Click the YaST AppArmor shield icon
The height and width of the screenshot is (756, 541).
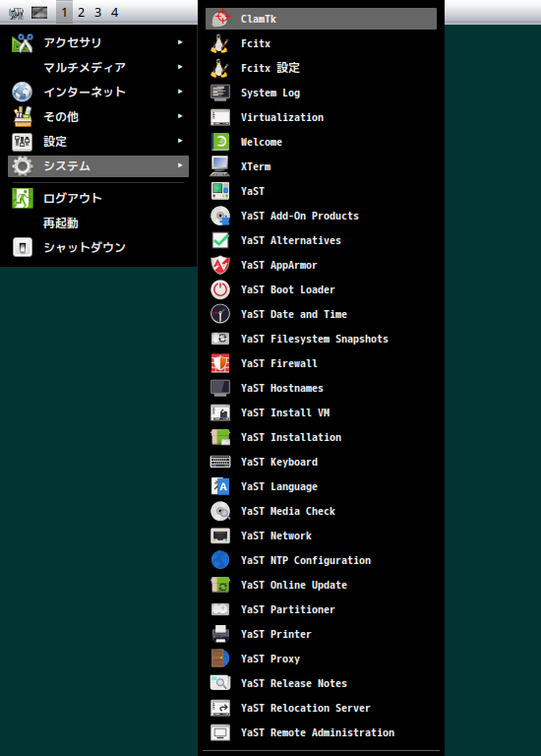coord(220,265)
